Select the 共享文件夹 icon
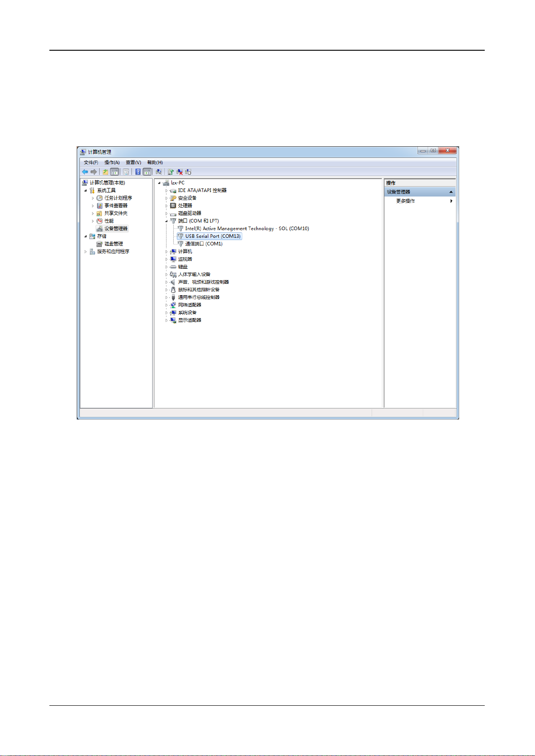 [100, 213]
